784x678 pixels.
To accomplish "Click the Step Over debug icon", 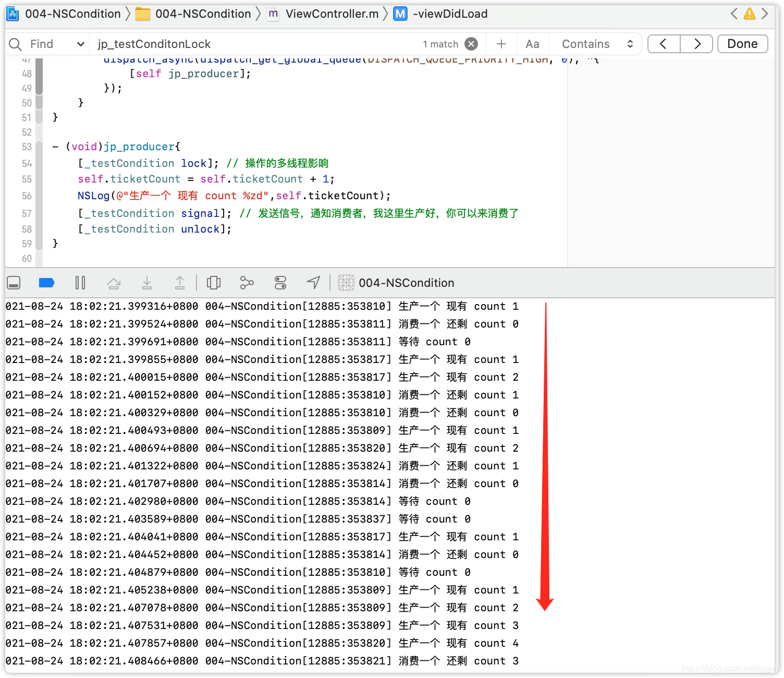I will click(x=114, y=283).
